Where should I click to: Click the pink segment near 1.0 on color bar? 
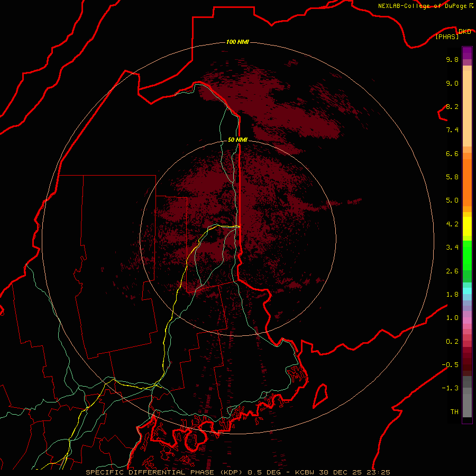[x=467, y=321]
